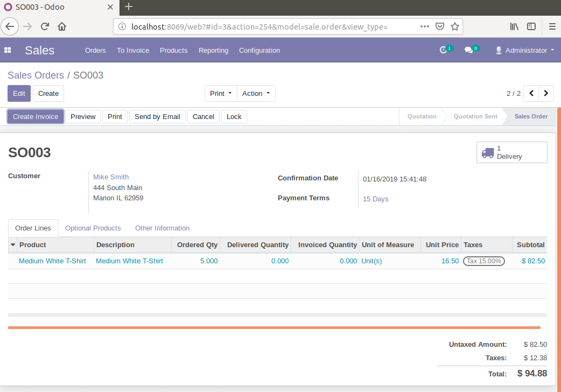561x392 pixels.
Task: Open the Products menu
Action: [x=173, y=51]
